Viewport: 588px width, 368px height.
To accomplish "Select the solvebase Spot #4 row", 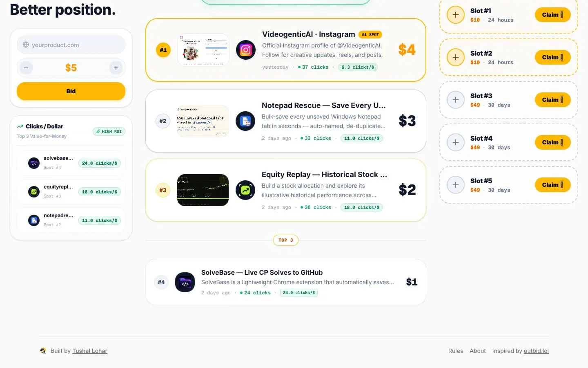I will click(71, 163).
